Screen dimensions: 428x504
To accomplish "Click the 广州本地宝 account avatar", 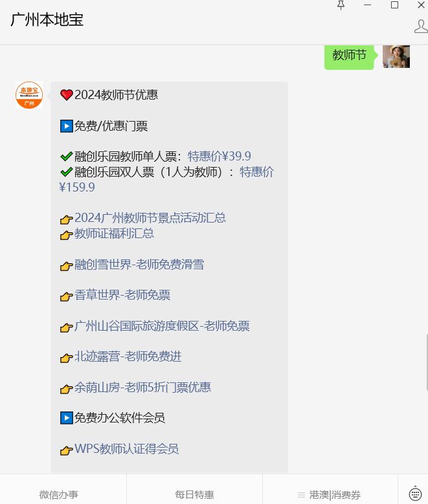I will (29, 95).
